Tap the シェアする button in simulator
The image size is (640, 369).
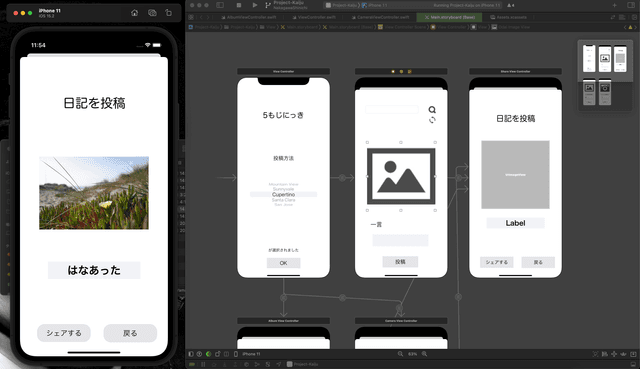pos(64,333)
